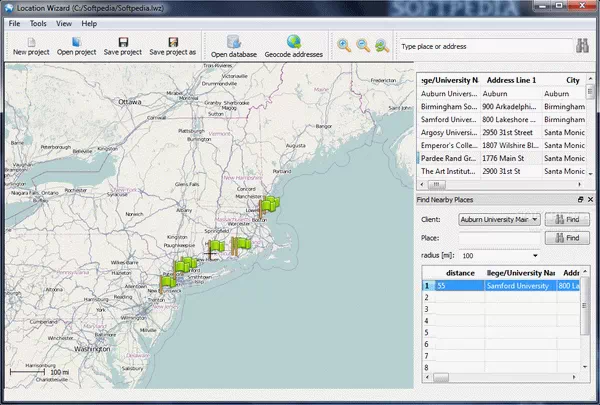600x405 pixels.
Task: Click Find button next to Client
Action: (567, 218)
